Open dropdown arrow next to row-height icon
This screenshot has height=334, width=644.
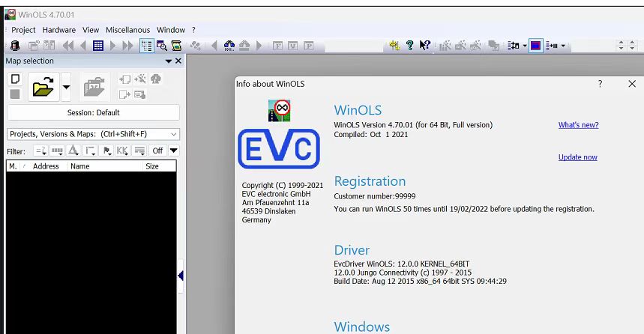pos(563,46)
